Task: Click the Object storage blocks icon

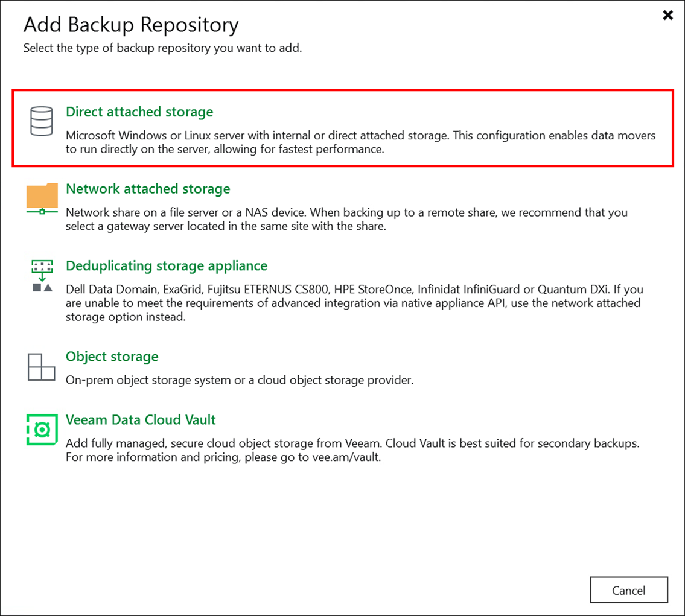Action: tap(42, 366)
